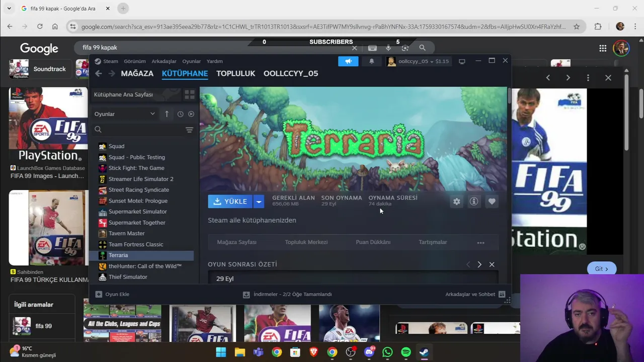Screen dimensions: 644x362
Task: Open the Oyunlar menu
Action: (x=191, y=61)
